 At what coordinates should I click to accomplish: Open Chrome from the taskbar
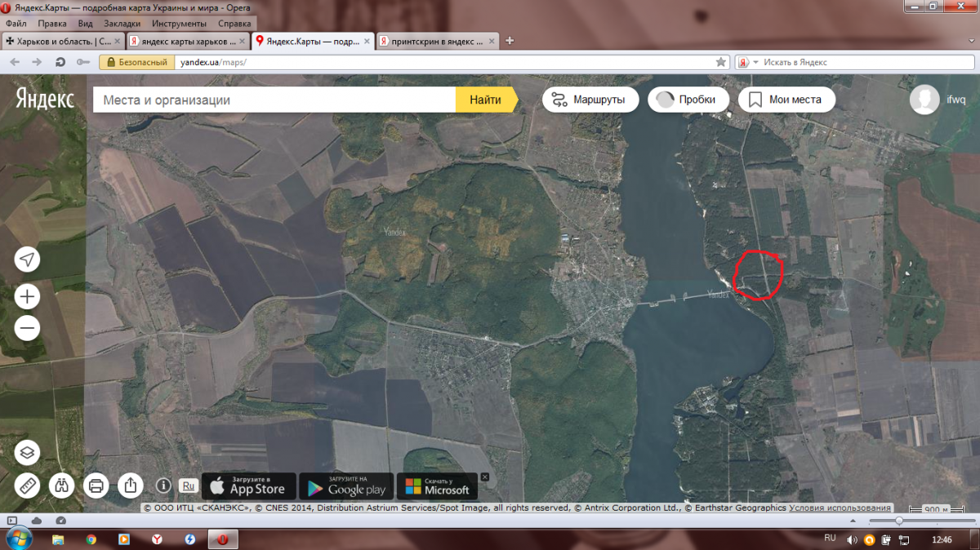point(91,539)
